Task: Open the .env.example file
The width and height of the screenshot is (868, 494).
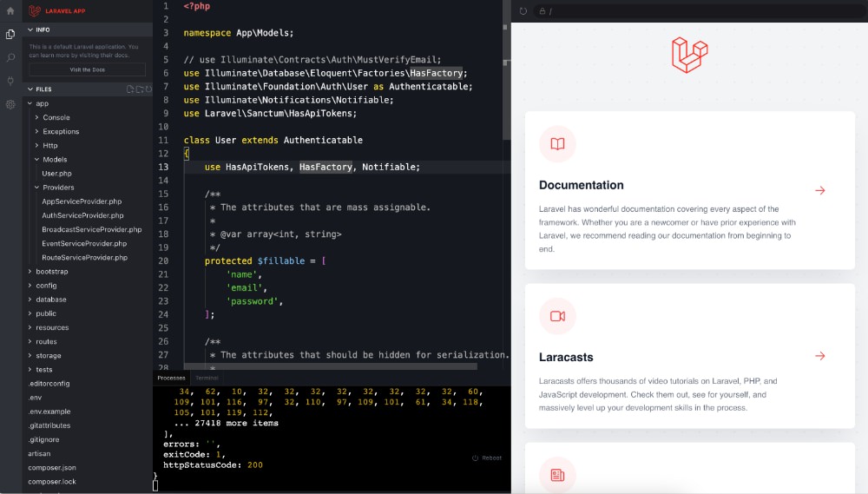Action: [x=49, y=412]
